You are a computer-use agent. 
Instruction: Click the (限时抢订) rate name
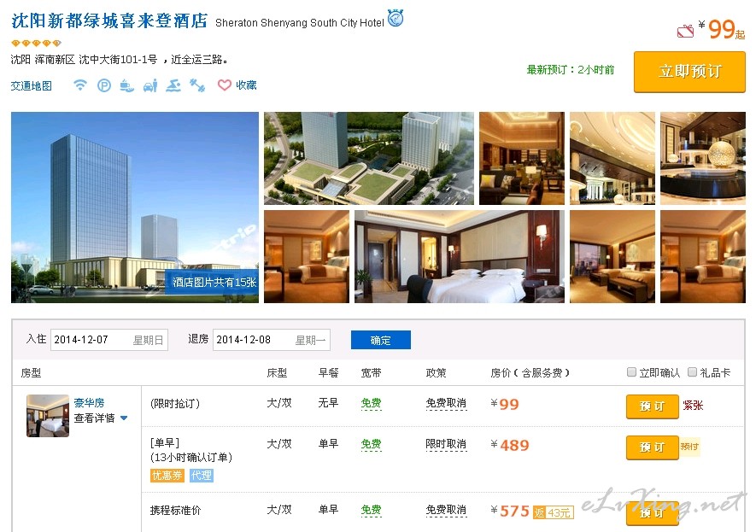pyautogui.click(x=175, y=403)
